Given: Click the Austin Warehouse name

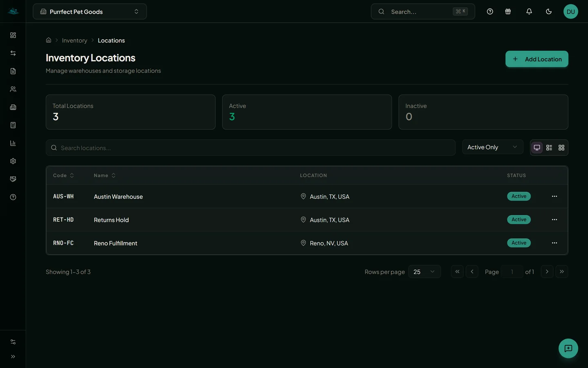Looking at the screenshot, I should [x=118, y=197].
